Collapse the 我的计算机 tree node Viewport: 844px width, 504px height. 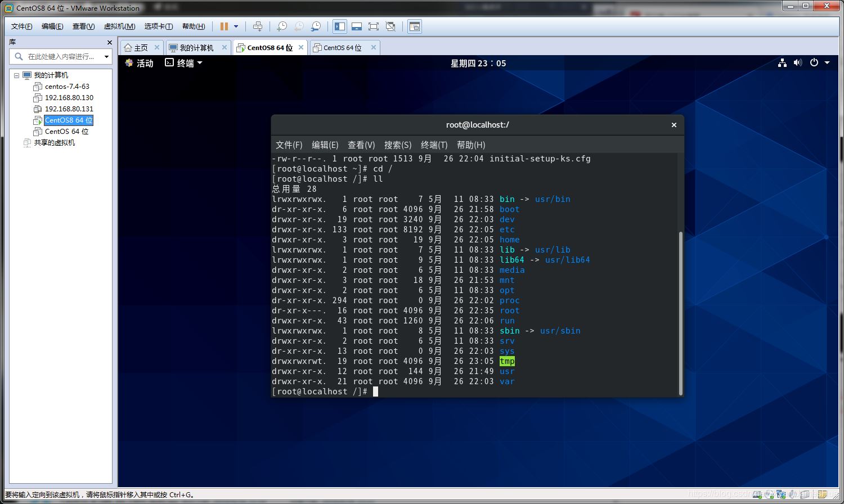[x=16, y=75]
